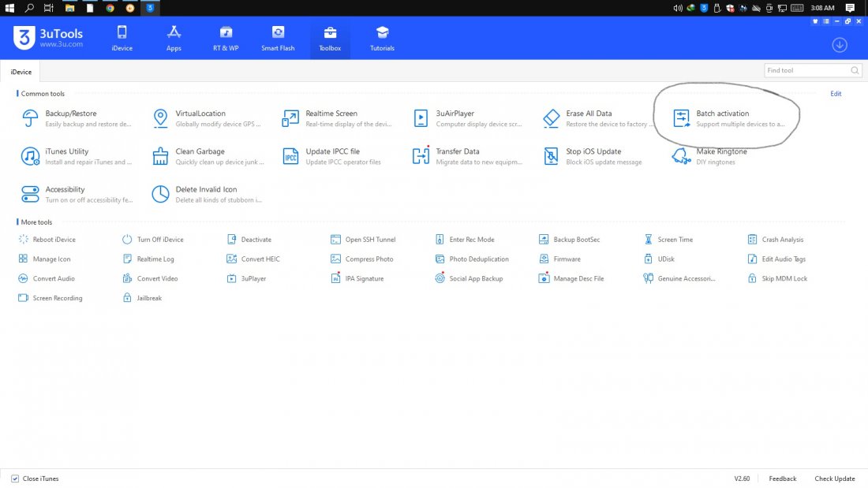Switch to iDevice top navigation
This screenshot has width=868, height=488.
[x=122, y=38]
